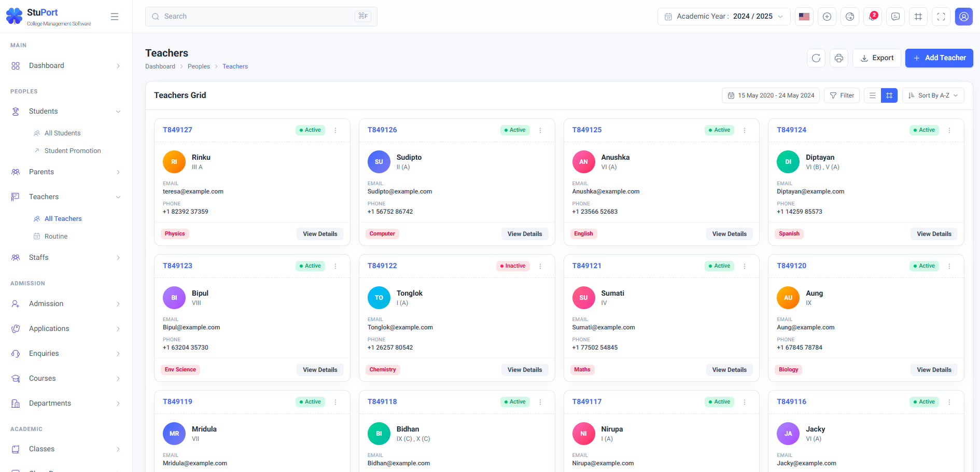Click Rinku's RI avatar
The image size is (980, 472).
coord(174,162)
